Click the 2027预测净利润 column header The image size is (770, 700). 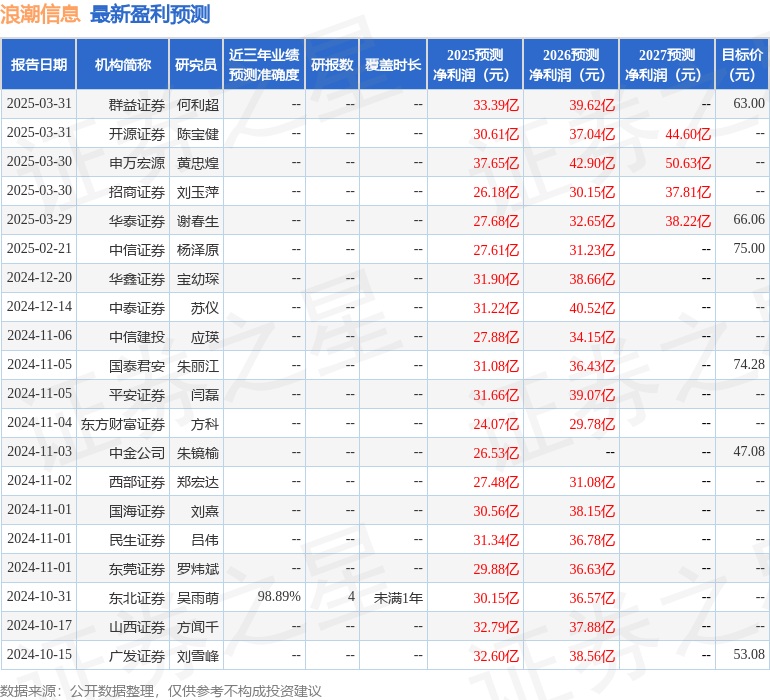pyautogui.click(x=667, y=64)
